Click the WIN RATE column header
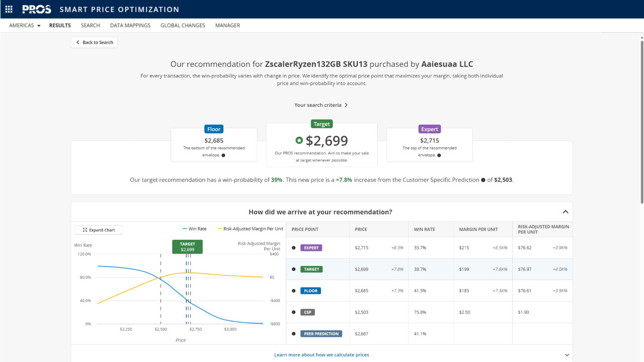Screen dimensions: 644x362 tap(425, 229)
